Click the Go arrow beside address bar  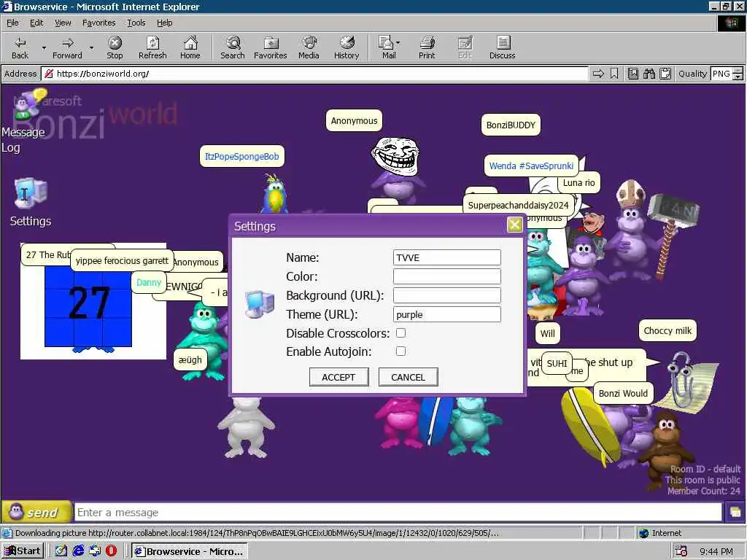(x=598, y=74)
